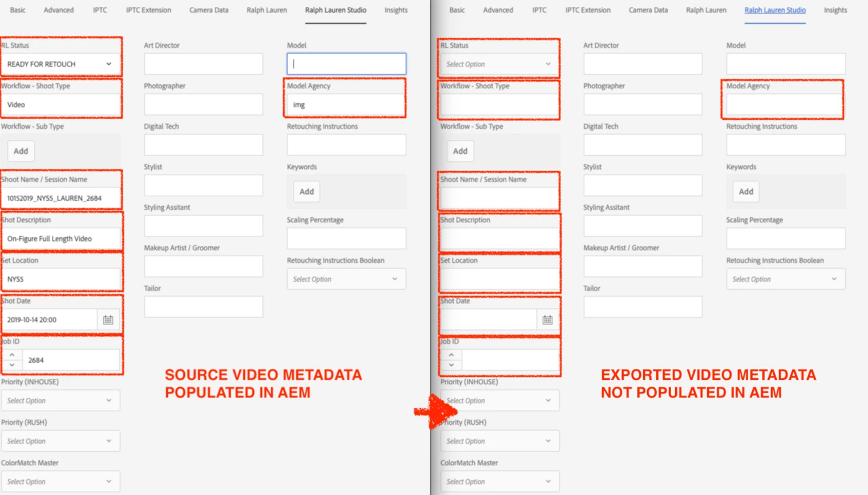Select Ralph Lauren Studio tab in right panel

(x=775, y=10)
